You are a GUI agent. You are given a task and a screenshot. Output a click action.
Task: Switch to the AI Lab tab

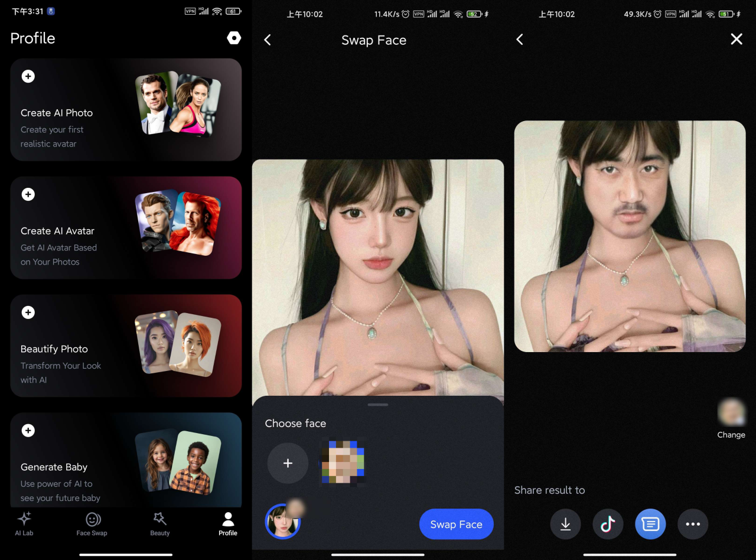pyautogui.click(x=24, y=524)
